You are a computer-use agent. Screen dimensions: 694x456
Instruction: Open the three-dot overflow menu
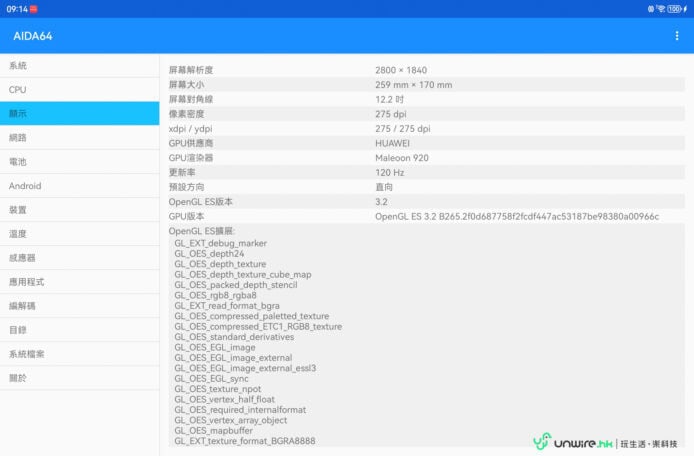[677, 36]
